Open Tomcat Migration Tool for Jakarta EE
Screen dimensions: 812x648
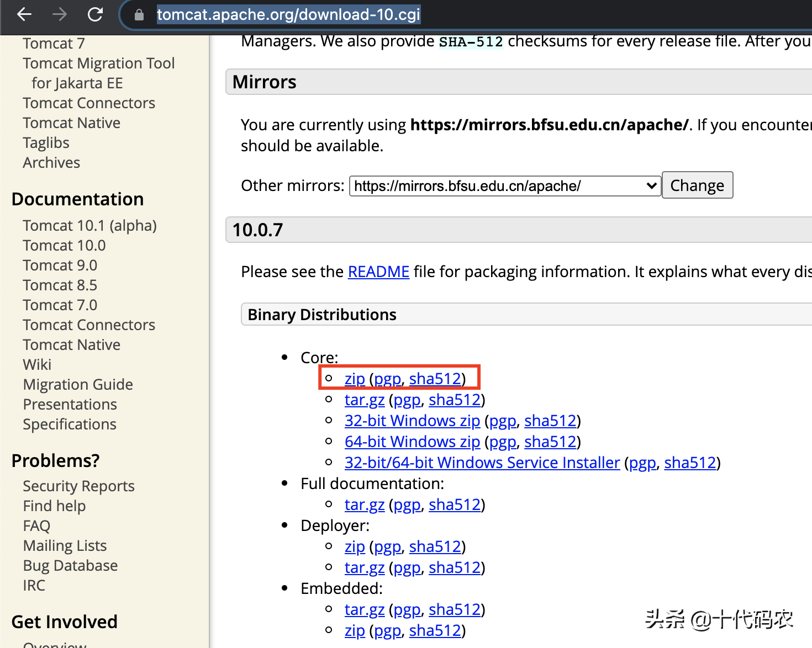tap(99, 73)
